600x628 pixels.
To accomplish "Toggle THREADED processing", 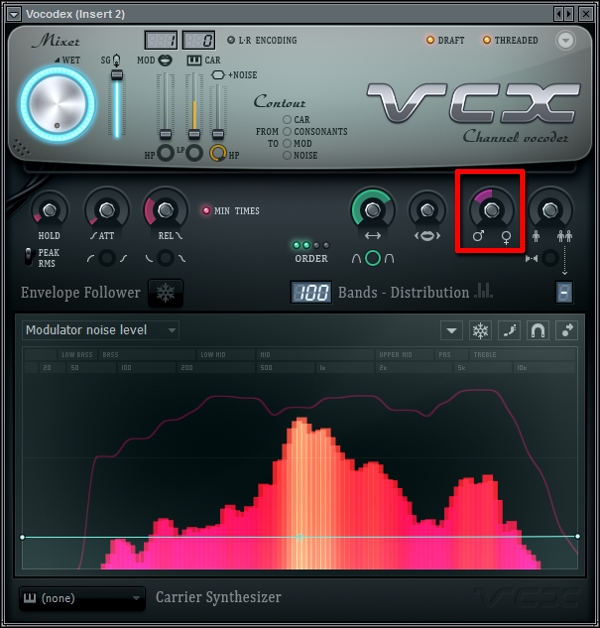I will coord(510,40).
